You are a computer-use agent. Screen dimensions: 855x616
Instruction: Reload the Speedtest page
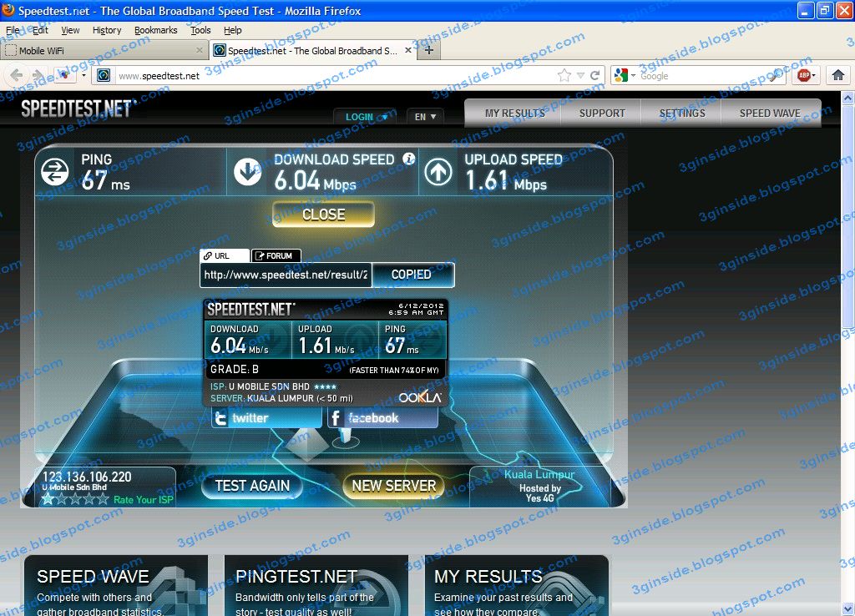[x=594, y=75]
